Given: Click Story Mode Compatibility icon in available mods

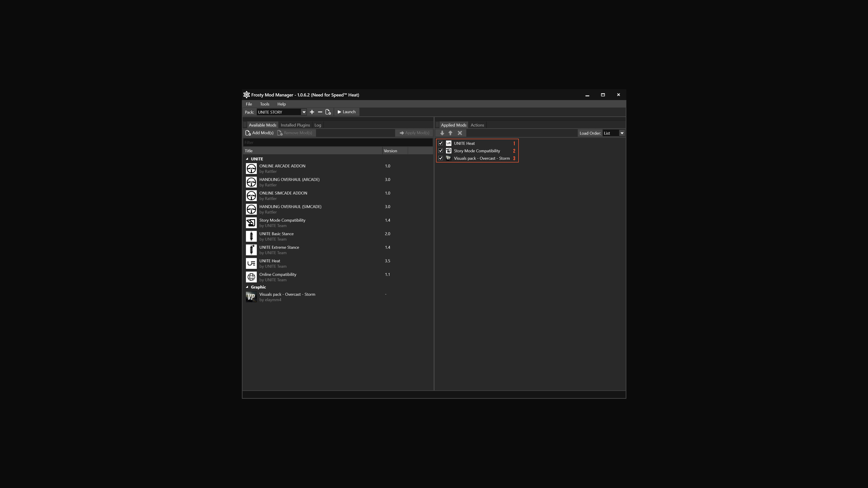Looking at the screenshot, I should click(251, 223).
